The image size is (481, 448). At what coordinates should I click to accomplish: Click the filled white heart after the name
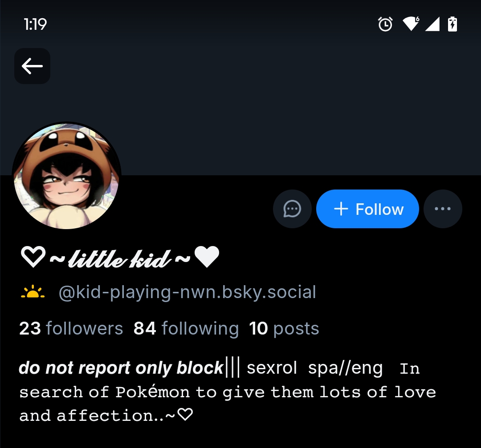point(207,258)
